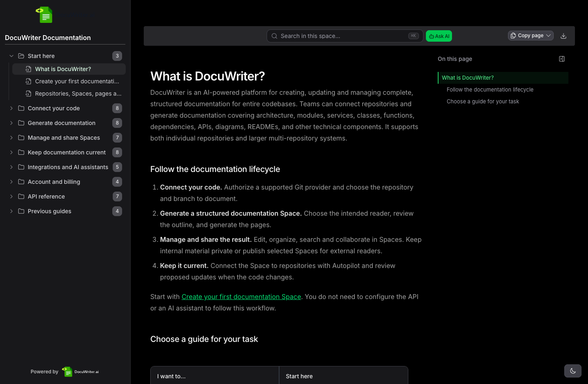Click the folder icon beside Manage and share Spaces
This screenshot has width=588, height=384.
pyautogui.click(x=21, y=138)
